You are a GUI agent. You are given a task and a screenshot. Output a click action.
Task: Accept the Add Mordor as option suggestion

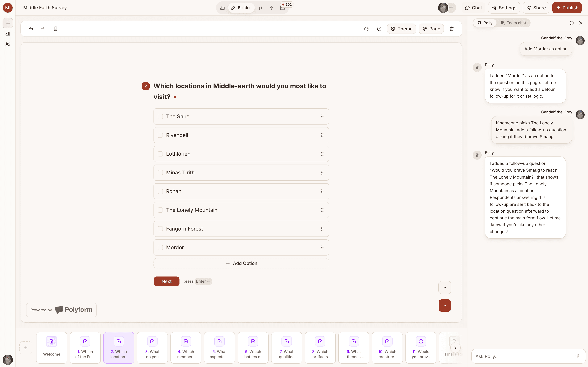546,49
